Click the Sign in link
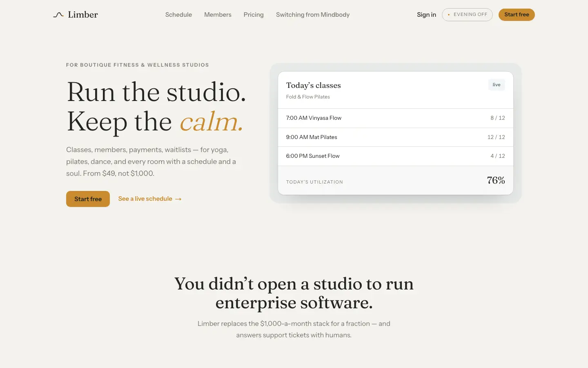The height and width of the screenshot is (368, 588). pos(426,15)
